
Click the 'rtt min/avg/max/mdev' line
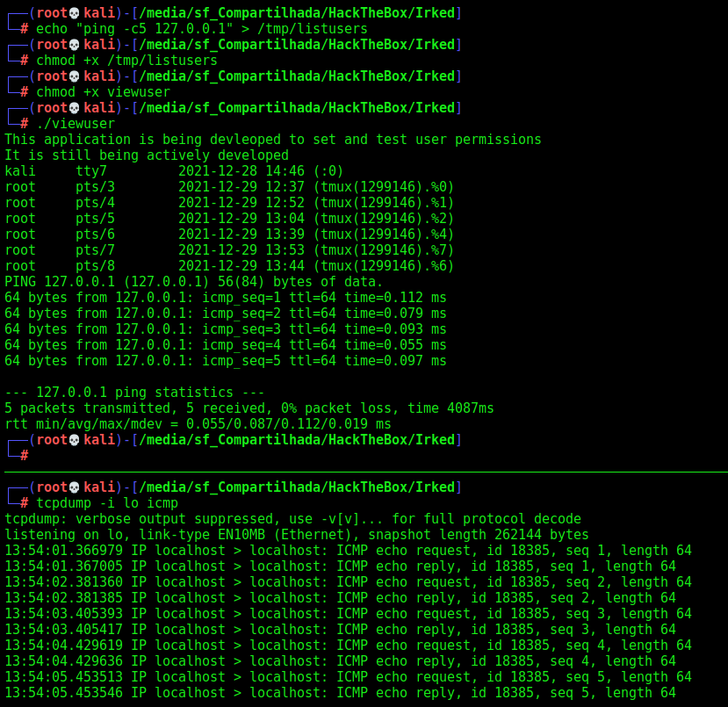[x=198, y=424]
